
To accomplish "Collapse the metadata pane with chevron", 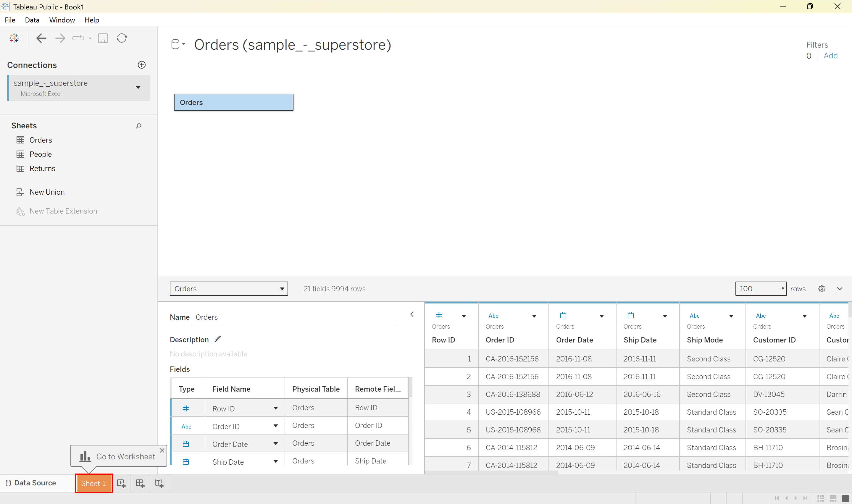I will coord(412,314).
